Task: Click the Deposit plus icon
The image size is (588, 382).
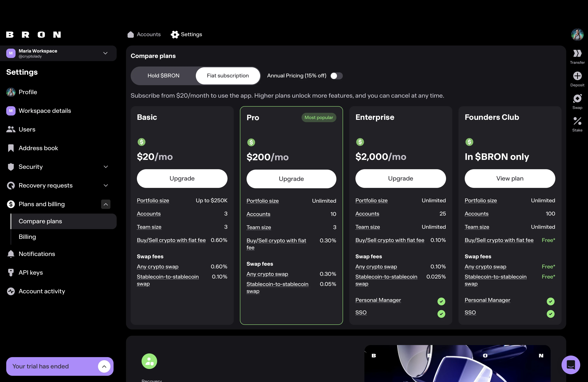Action: (577, 76)
